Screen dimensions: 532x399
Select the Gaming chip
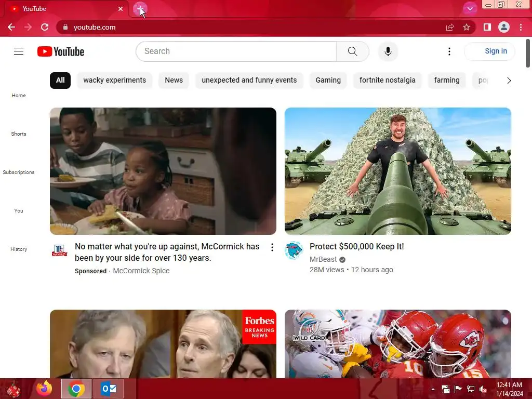[x=328, y=81]
